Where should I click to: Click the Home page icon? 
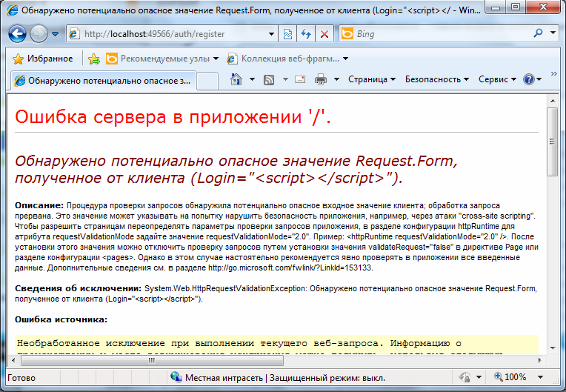coord(236,79)
